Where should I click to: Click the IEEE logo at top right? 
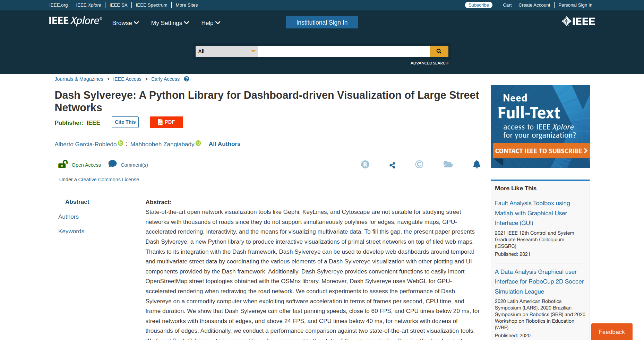[578, 21]
